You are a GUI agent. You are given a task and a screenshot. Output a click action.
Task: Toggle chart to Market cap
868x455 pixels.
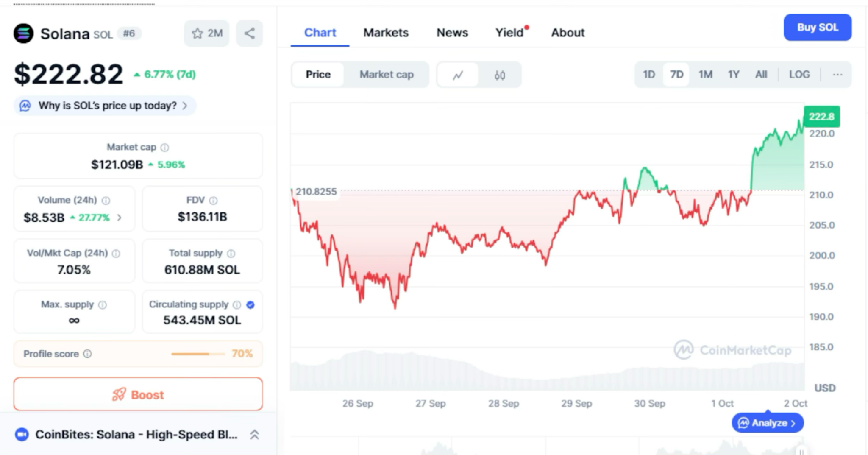[386, 75]
